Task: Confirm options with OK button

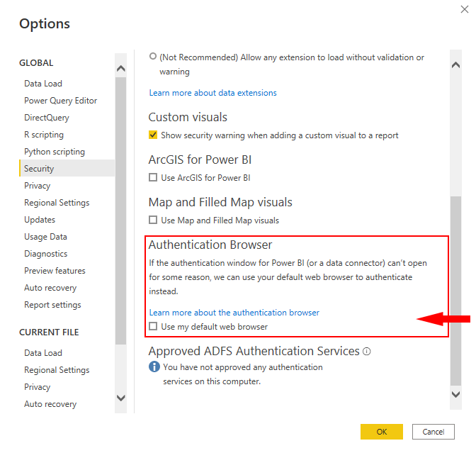Action: pyautogui.click(x=382, y=432)
